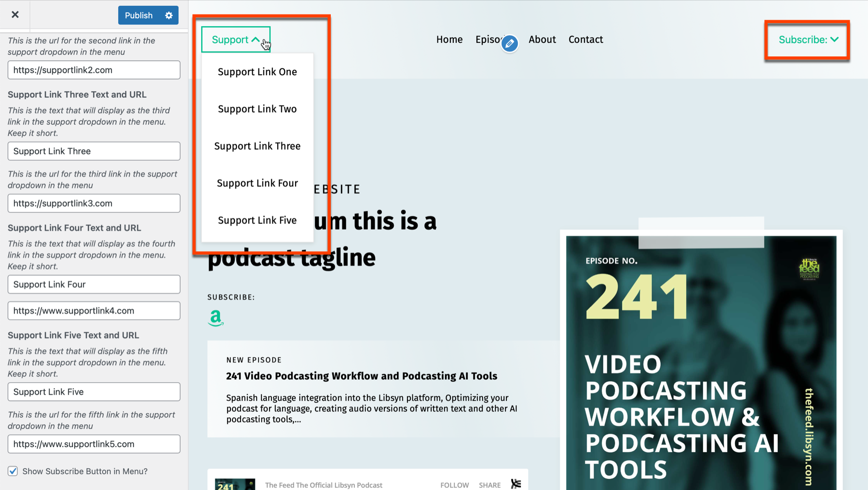Edit the supportlink2.com URL field
868x490 pixels.
pyautogui.click(x=94, y=70)
